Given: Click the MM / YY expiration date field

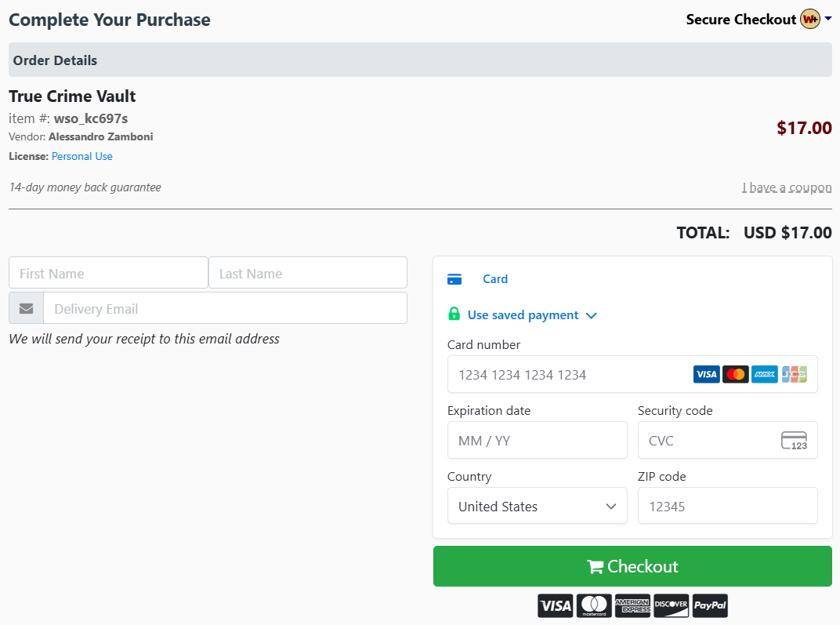Looking at the screenshot, I should click(x=538, y=440).
